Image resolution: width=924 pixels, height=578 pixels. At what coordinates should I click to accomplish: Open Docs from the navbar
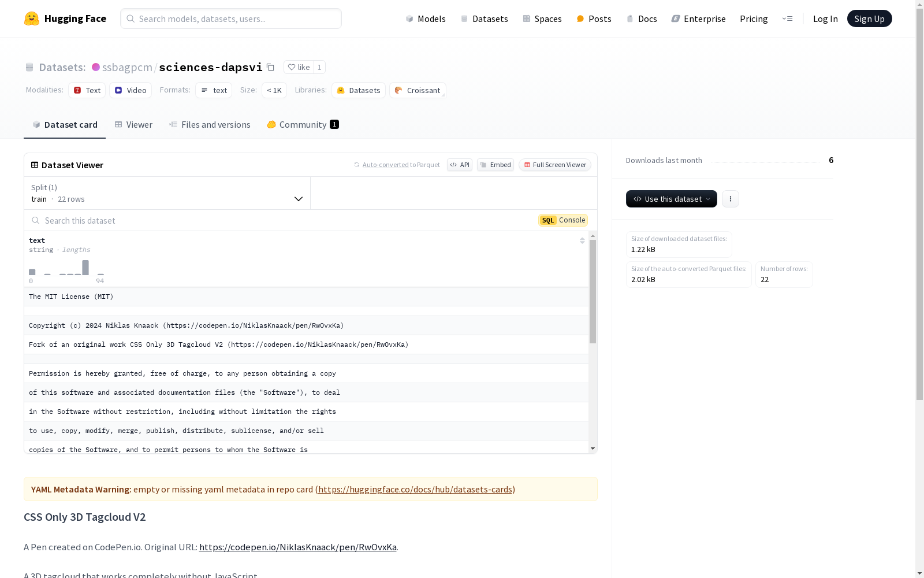[642, 18]
